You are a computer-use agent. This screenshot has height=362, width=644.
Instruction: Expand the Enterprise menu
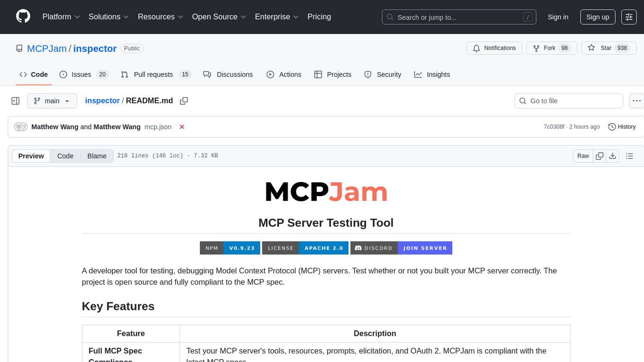coord(277,17)
